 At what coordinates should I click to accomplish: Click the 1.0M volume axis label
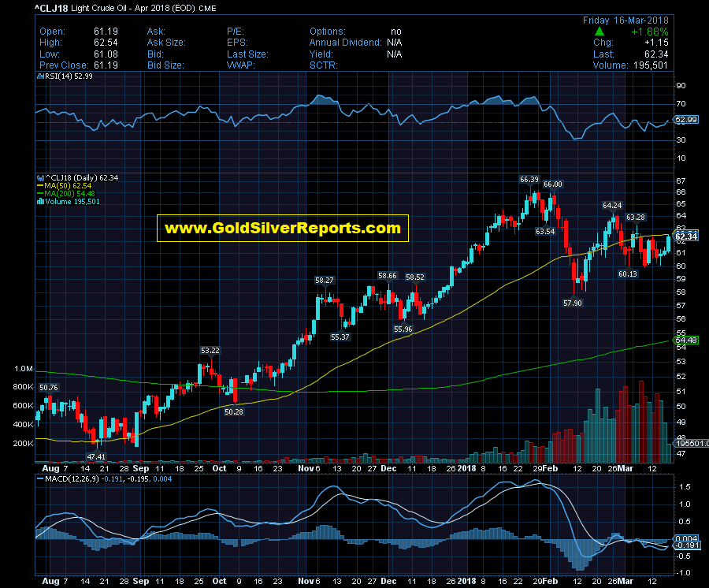point(24,369)
